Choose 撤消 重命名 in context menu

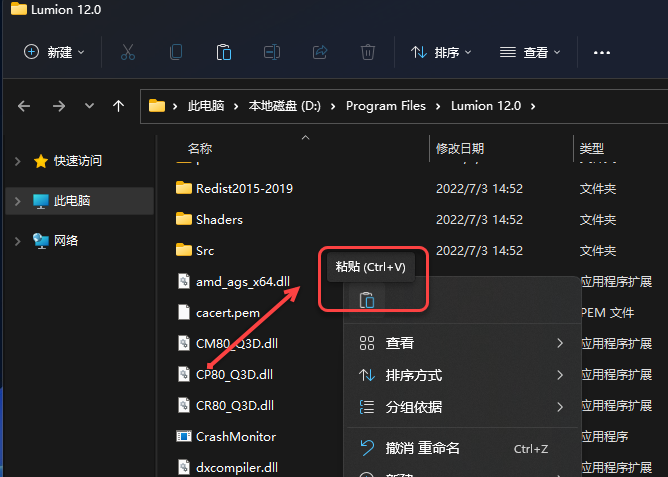coord(462,448)
